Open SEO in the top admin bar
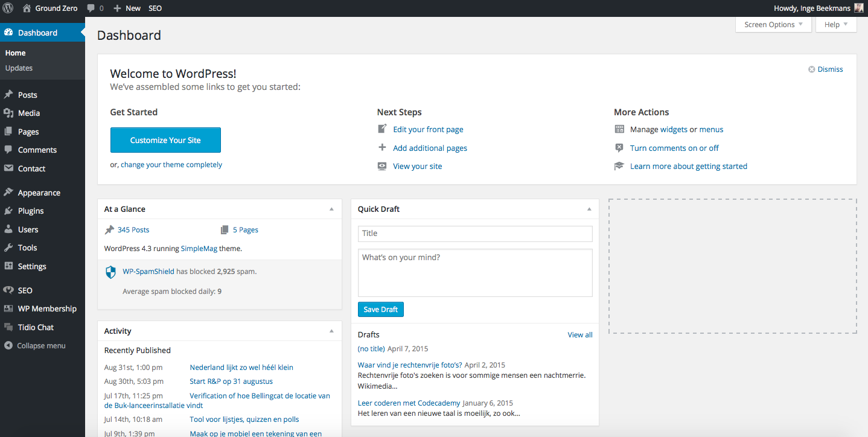This screenshot has height=437, width=868. (155, 8)
